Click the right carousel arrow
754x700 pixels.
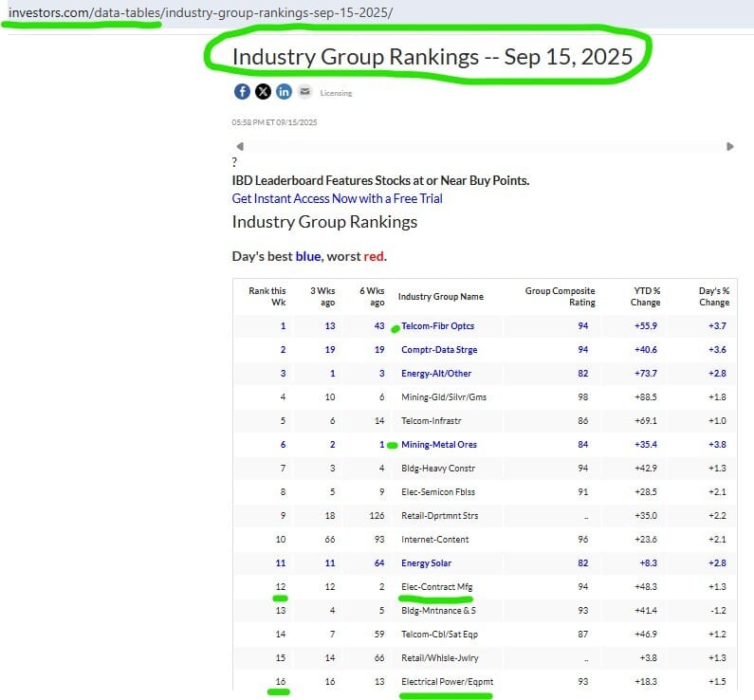(x=730, y=146)
